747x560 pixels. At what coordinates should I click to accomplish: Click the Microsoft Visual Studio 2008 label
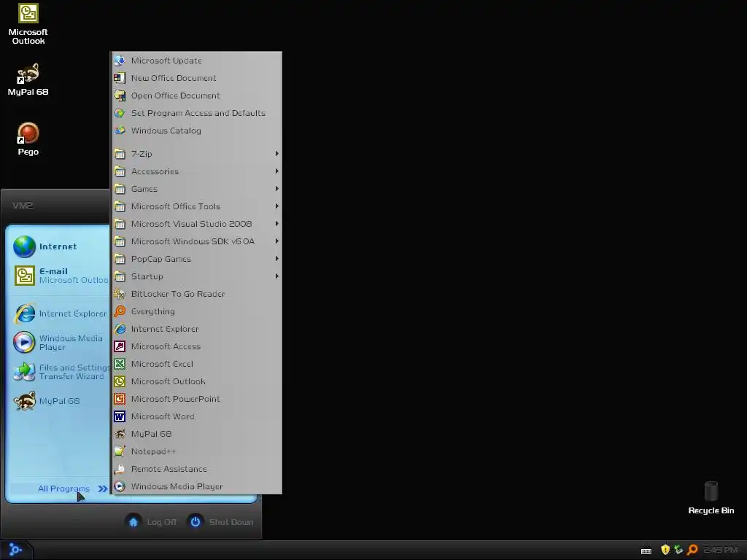point(192,224)
